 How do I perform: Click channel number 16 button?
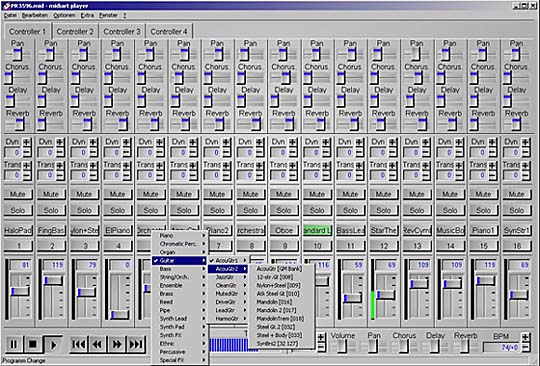(x=517, y=246)
